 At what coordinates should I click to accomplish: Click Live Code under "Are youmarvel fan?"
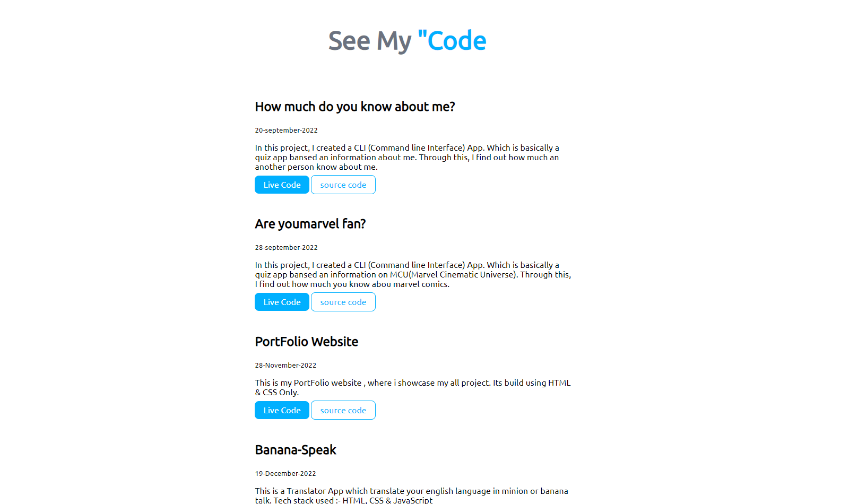point(282,302)
